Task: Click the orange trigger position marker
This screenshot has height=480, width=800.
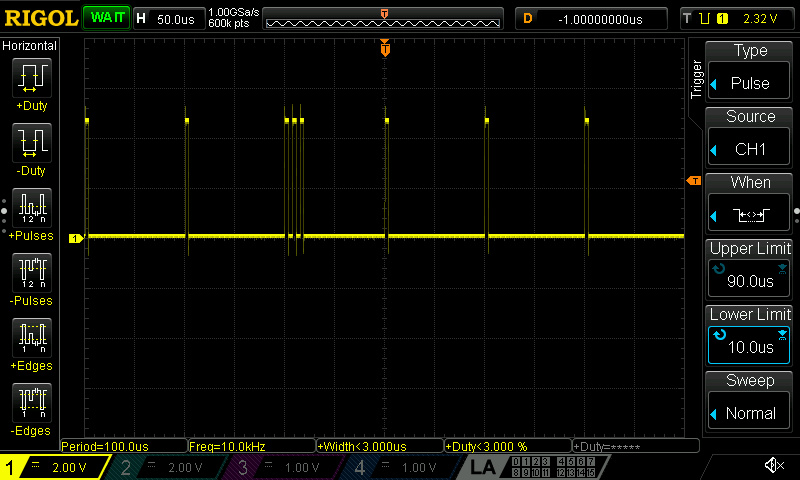Action: coord(385,48)
